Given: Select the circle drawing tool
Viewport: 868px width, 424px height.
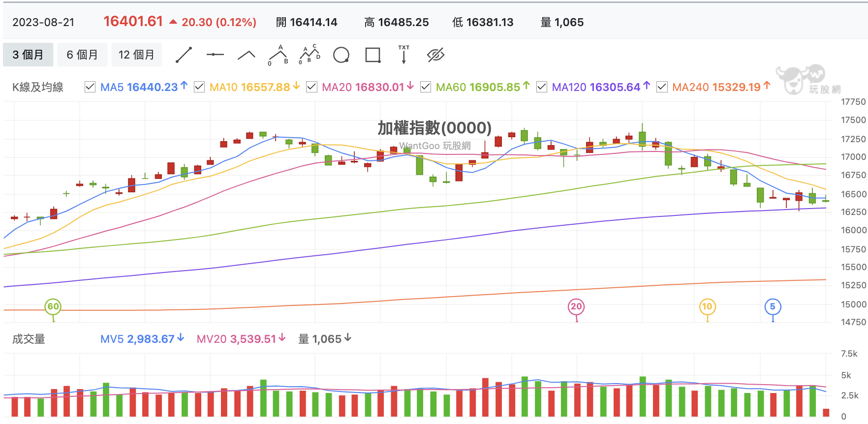Looking at the screenshot, I should click(341, 55).
